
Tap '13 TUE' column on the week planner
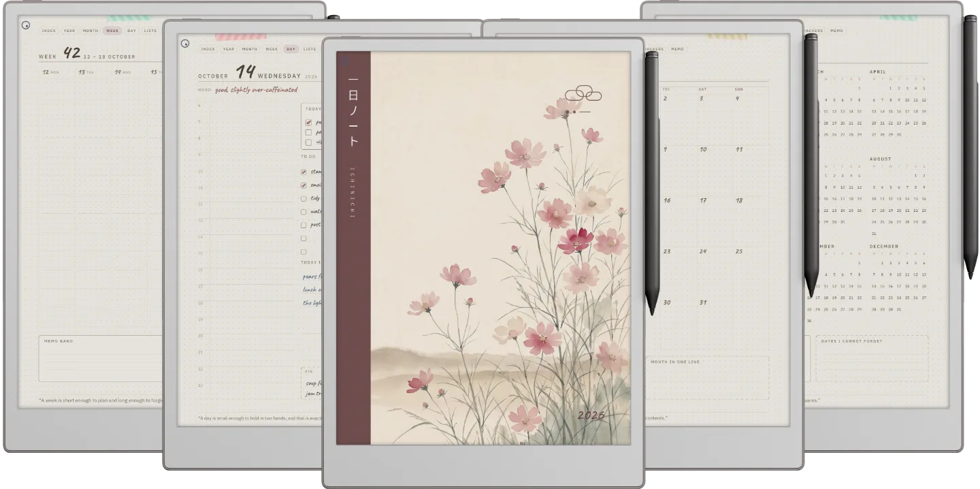[x=87, y=72]
